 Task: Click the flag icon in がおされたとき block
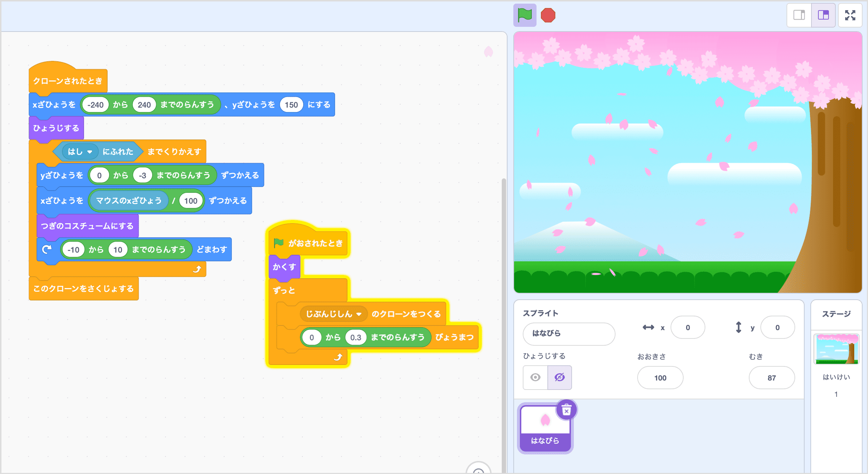coord(279,243)
